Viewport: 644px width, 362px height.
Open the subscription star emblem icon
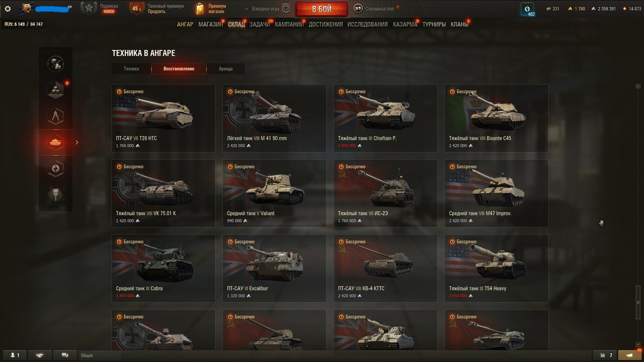[89, 9]
